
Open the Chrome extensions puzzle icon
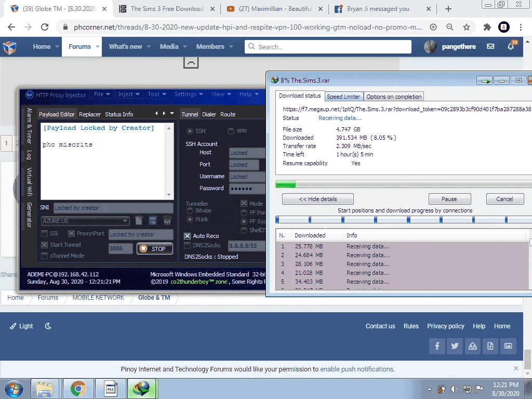click(x=487, y=27)
